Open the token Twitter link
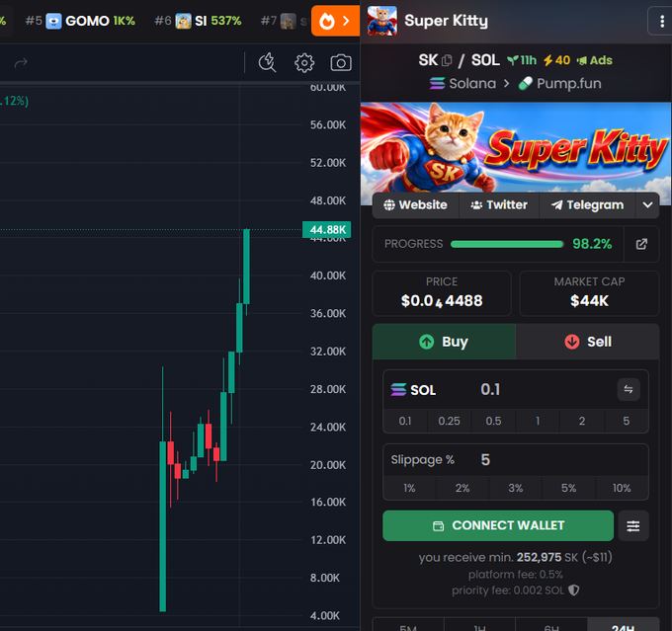Viewport: 672px width, 631px height. (x=499, y=205)
